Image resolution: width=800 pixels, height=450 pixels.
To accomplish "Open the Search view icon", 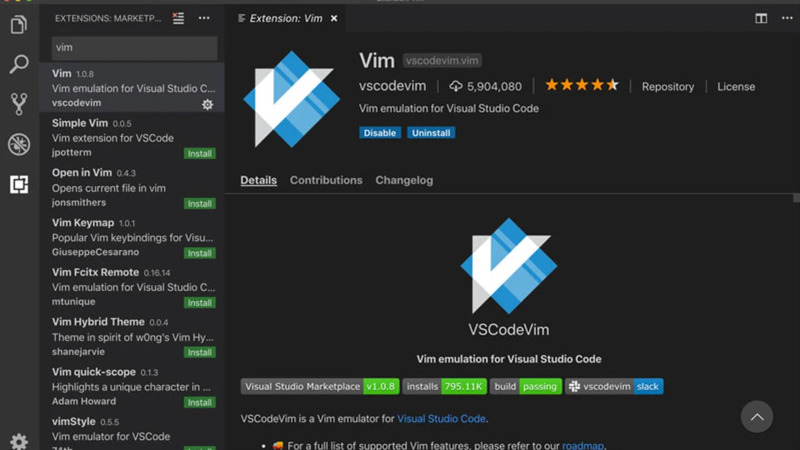I will click(x=19, y=64).
